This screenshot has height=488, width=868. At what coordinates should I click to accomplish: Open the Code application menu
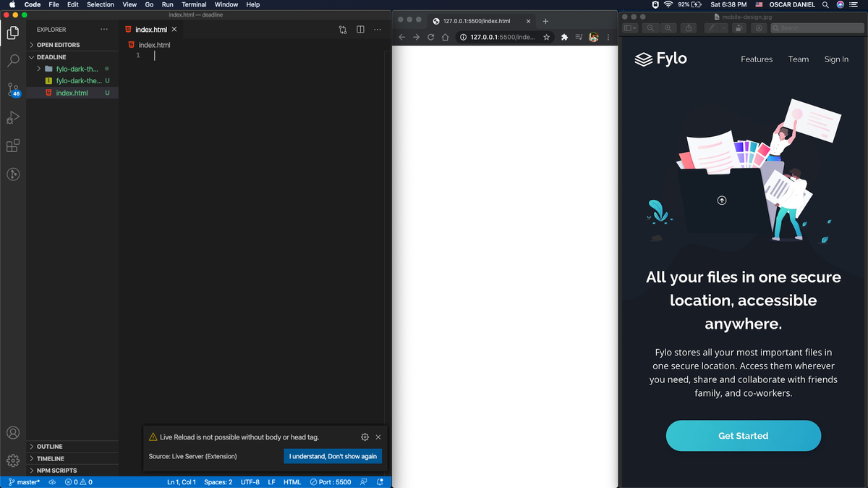33,4
